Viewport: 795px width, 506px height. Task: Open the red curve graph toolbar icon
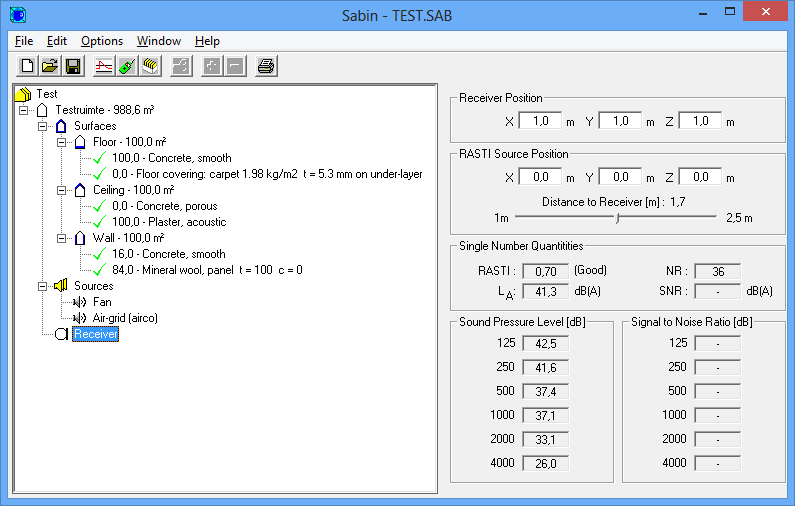point(104,66)
